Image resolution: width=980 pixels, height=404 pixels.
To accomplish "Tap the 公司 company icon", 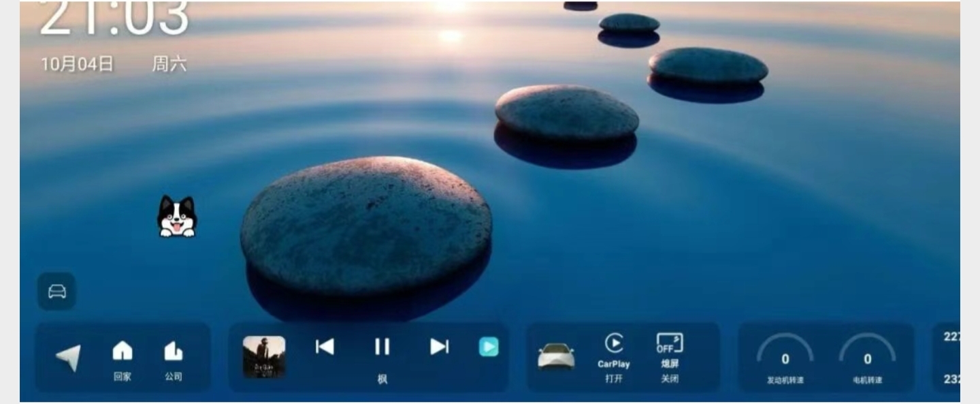I will pos(174,352).
